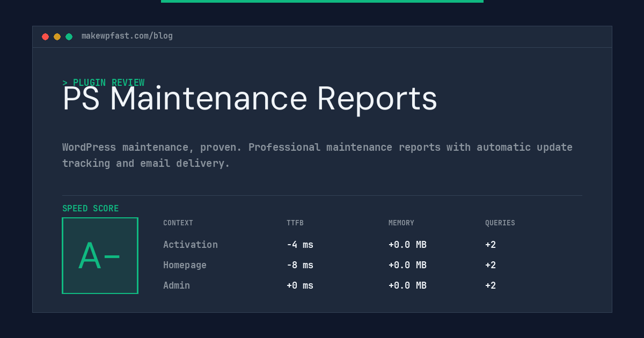644x338 pixels.
Task: Click the '-4 ms' TTFB value
Action: pyautogui.click(x=300, y=245)
